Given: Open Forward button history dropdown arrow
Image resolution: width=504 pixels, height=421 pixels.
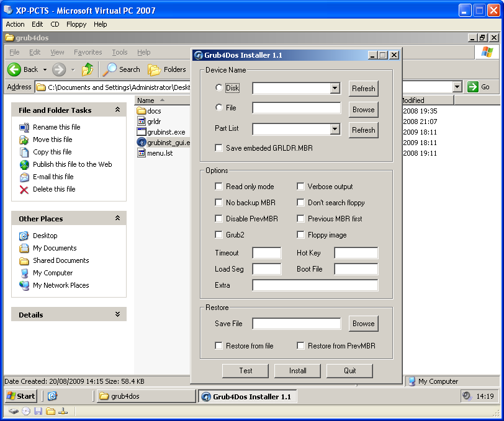Looking at the screenshot, I should pos(73,69).
